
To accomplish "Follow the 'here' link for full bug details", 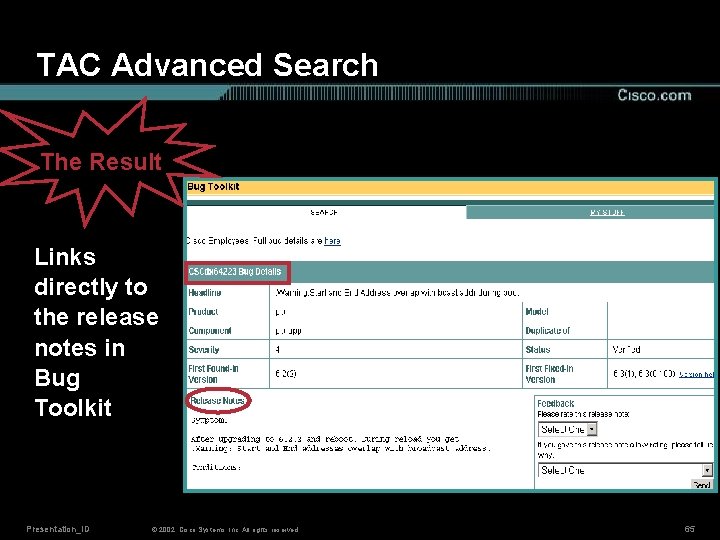I will pos(332,241).
